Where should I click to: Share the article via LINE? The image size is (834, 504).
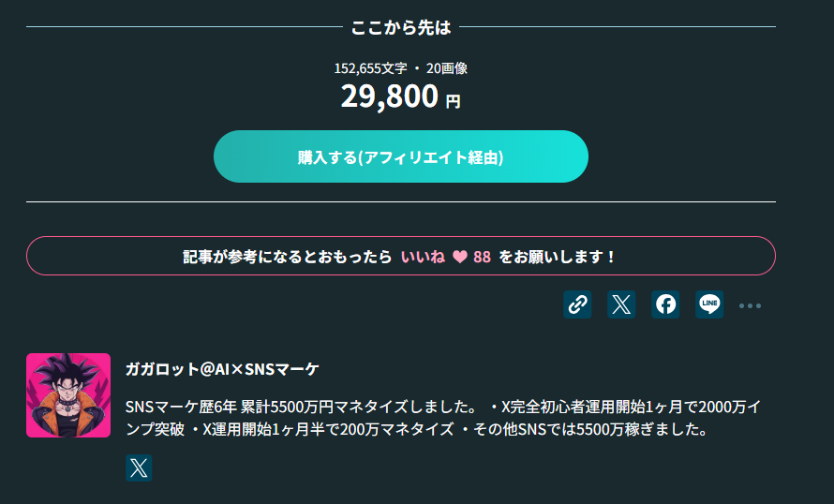tap(709, 304)
